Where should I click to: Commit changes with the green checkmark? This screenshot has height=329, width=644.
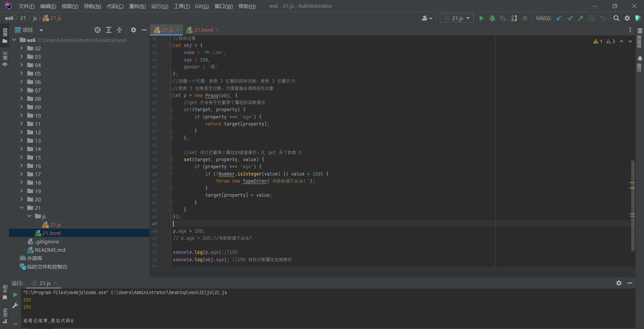click(570, 18)
